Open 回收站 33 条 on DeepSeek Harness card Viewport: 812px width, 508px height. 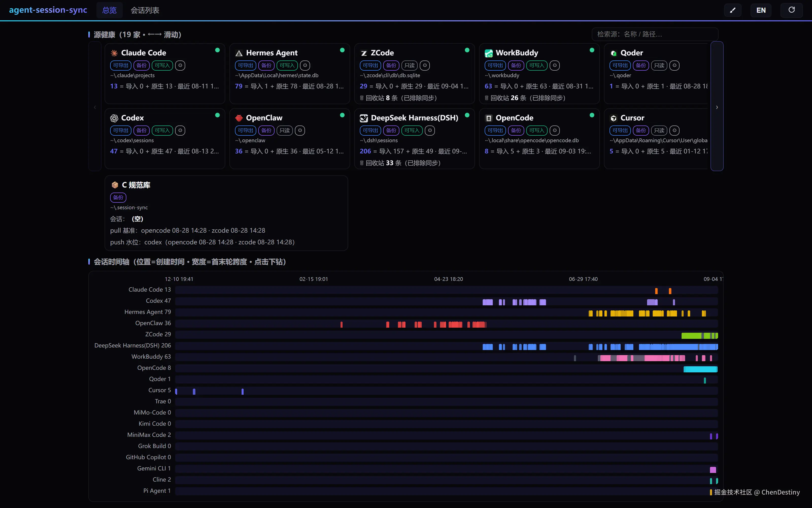pyautogui.click(x=400, y=163)
